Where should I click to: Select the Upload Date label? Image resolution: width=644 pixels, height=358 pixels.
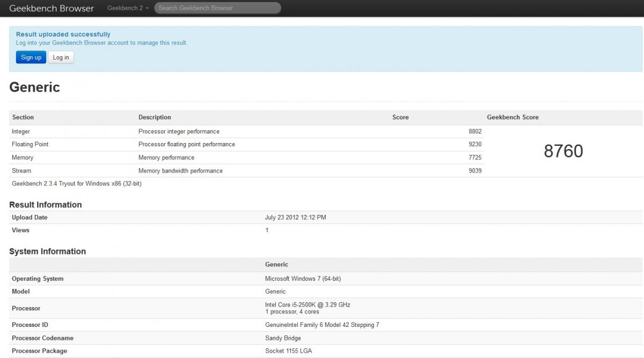click(30, 218)
